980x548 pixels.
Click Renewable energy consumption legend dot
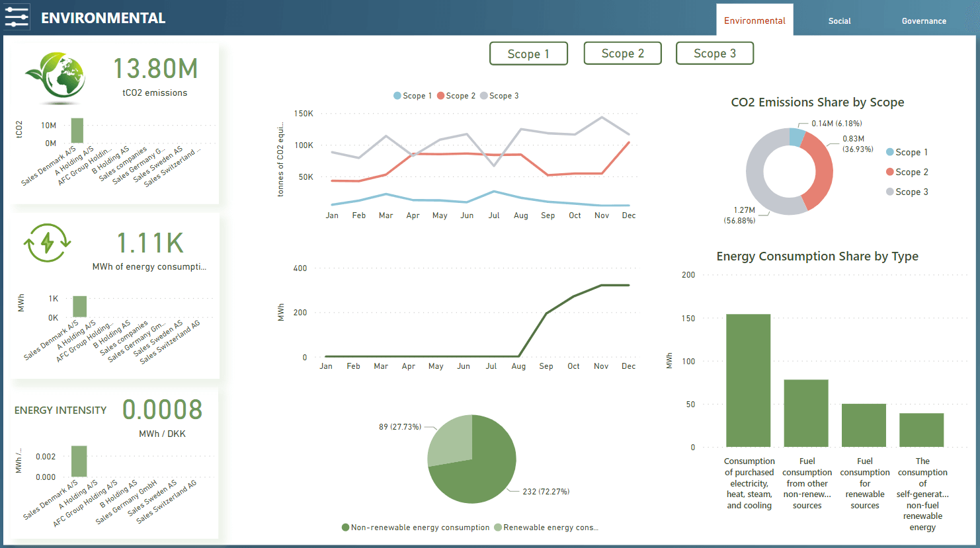coord(498,528)
